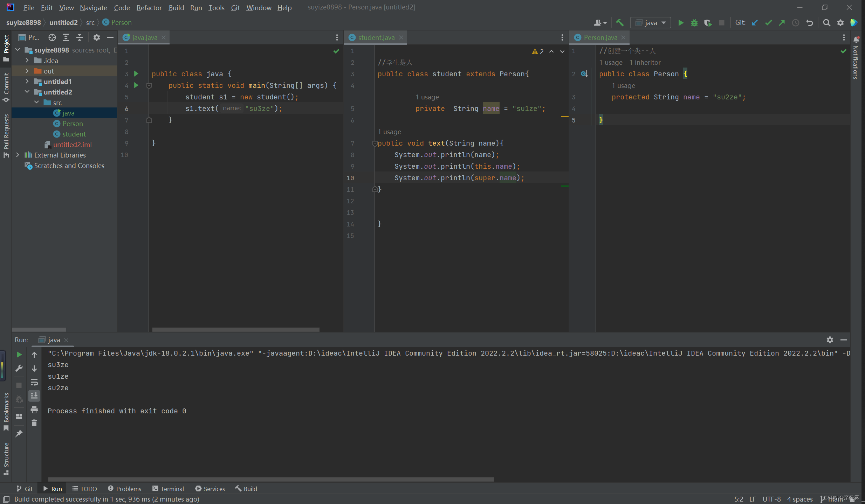Screen dimensions: 865x504
Task: Click the Debug bug icon in toolbar
Action: [x=694, y=23]
